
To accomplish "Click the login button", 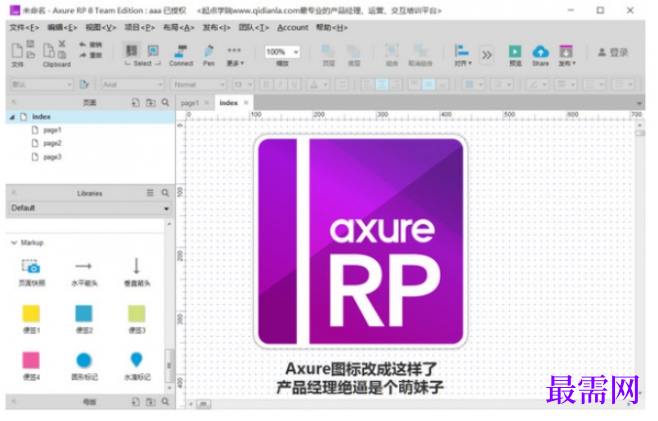I will click(613, 52).
